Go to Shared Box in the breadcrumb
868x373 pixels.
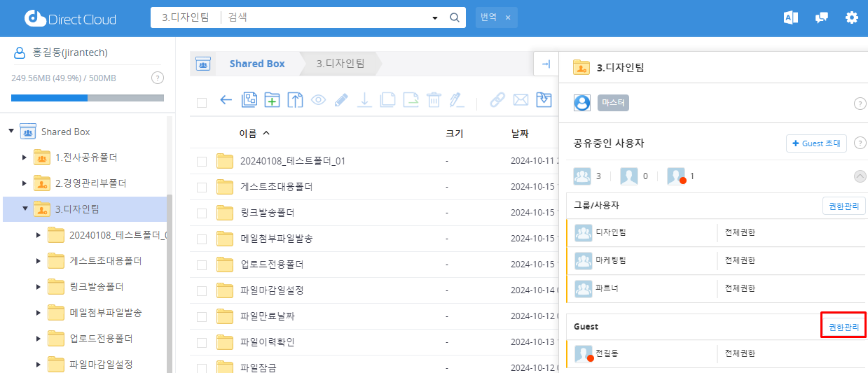[256, 64]
